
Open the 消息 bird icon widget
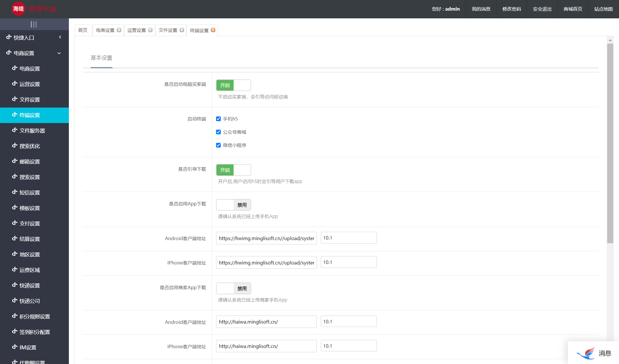tap(586, 353)
